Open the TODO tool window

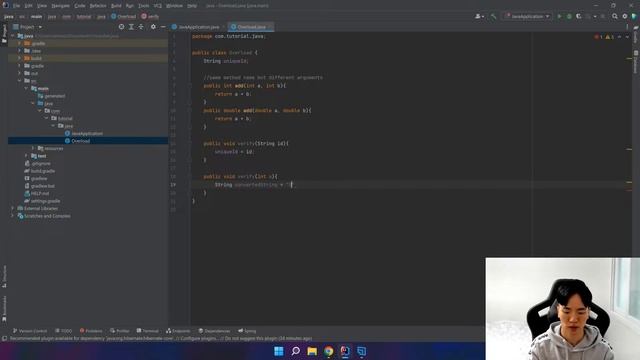[63, 331]
